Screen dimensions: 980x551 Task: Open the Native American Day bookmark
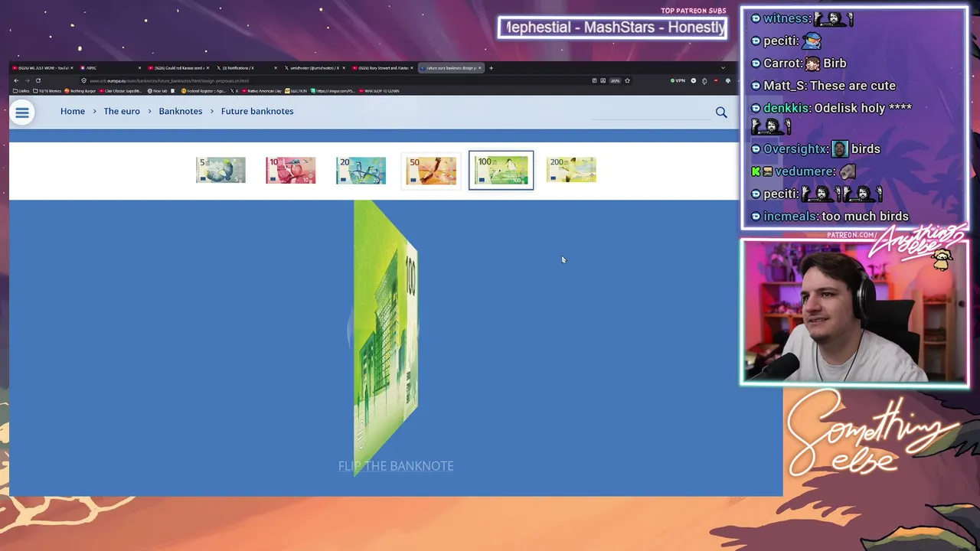262,91
